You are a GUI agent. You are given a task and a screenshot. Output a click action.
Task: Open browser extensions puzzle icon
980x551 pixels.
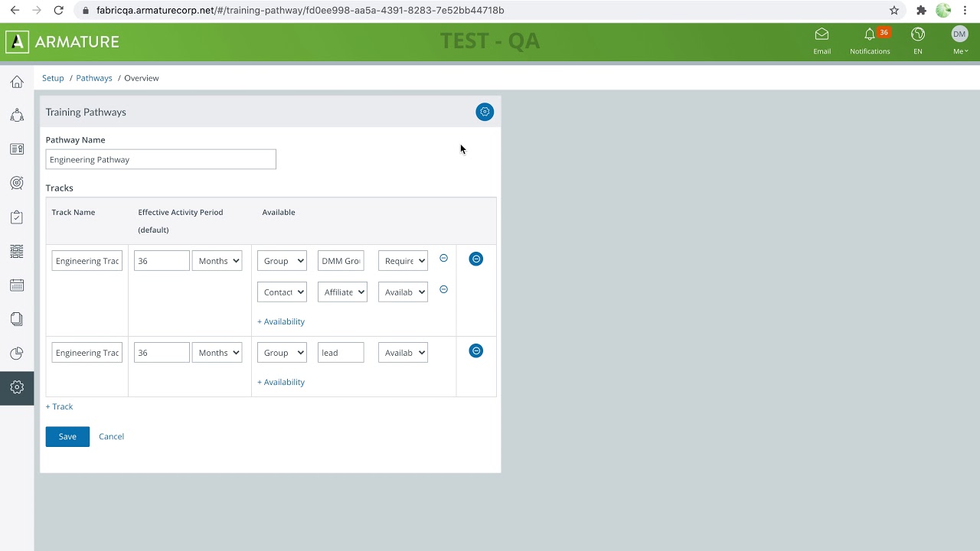(x=921, y=10)
